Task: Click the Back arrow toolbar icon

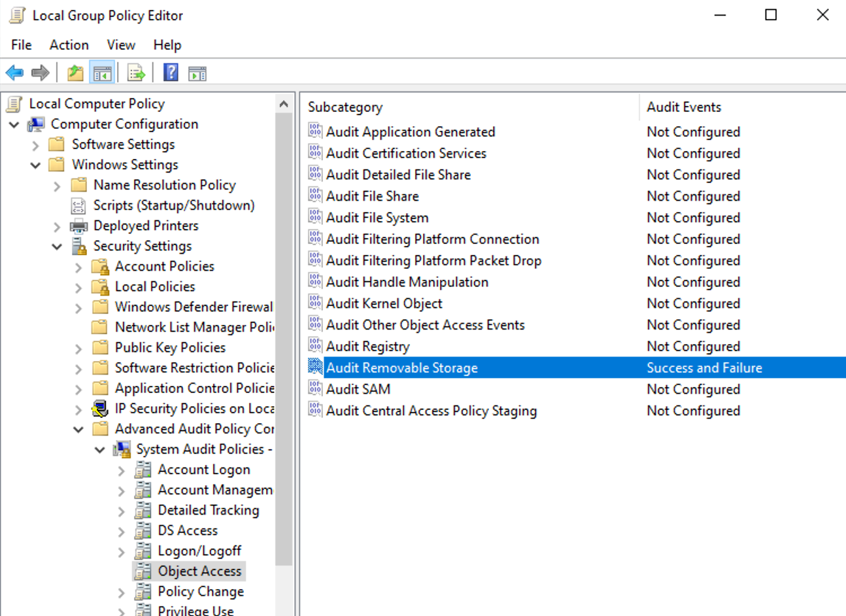Action: coord(14,73)
